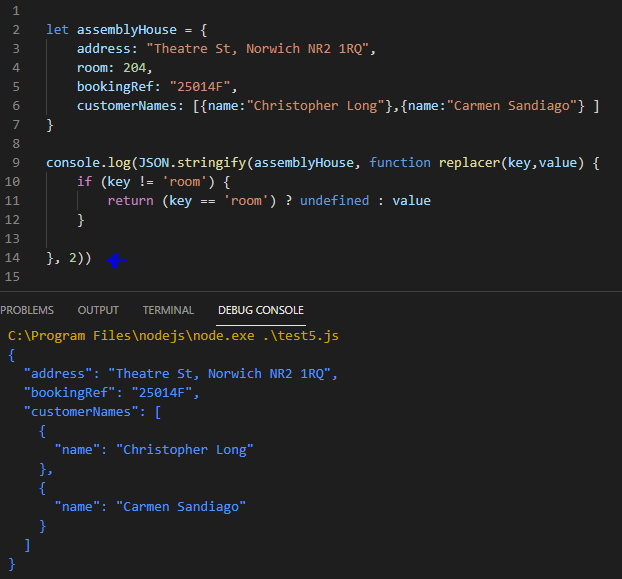Click 'console.log' at start of line 9
622x579 pixels.
88,163
